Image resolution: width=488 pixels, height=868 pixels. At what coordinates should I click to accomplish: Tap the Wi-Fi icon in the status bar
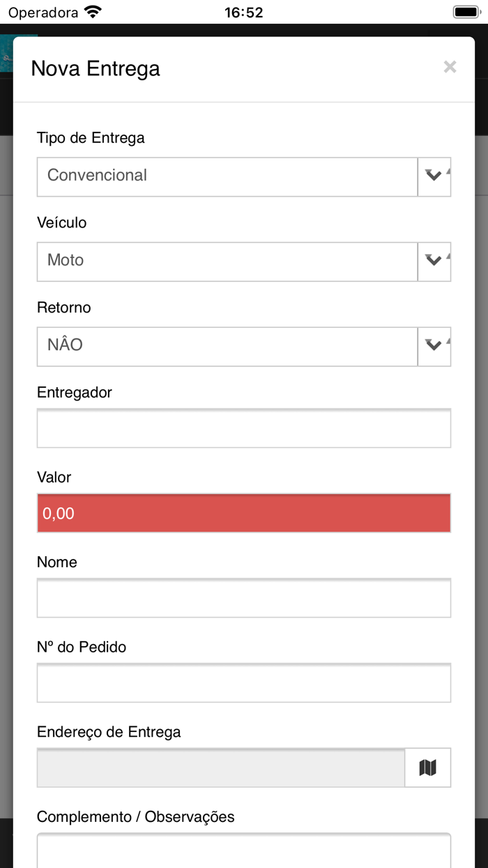coord(91,11)
